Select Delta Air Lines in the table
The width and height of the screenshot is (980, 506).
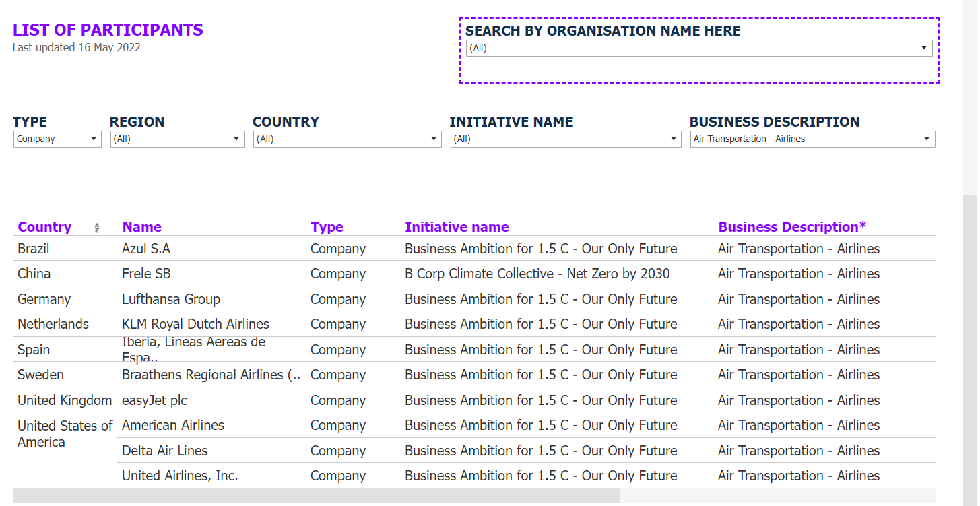pos(164,451)
